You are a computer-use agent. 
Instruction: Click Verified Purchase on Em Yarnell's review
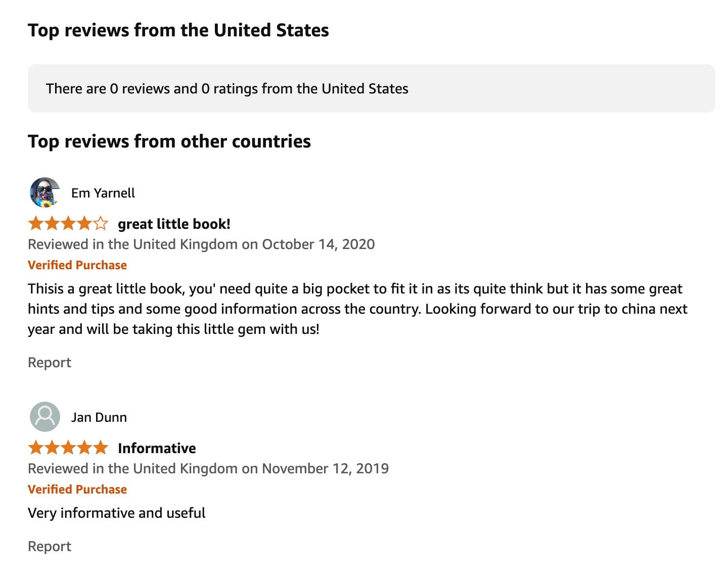tap(77, 265)
